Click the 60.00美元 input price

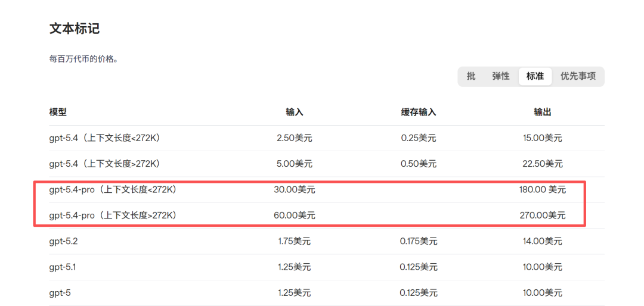coord(295,215)
